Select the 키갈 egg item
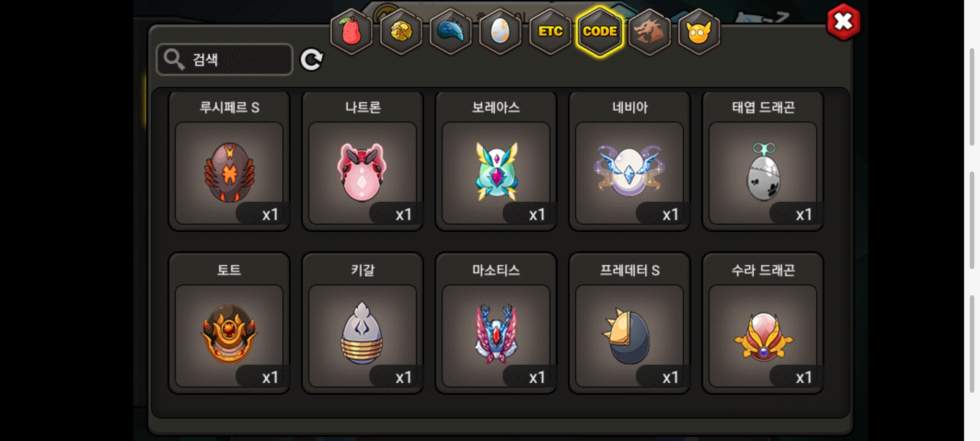Image resolution: width=980 pixels, height=441 pixels. [x=363, y=323]
